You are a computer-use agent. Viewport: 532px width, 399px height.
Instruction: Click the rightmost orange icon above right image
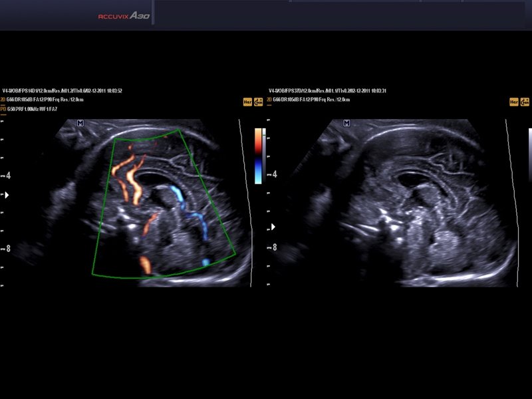pyautogui.click(x=525, y=102)
